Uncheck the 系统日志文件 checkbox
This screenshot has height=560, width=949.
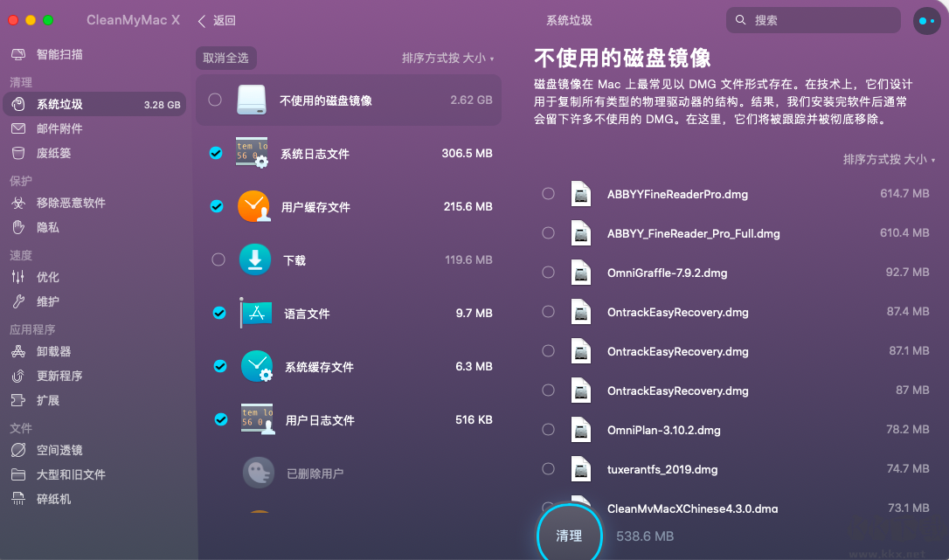[218, 154]
